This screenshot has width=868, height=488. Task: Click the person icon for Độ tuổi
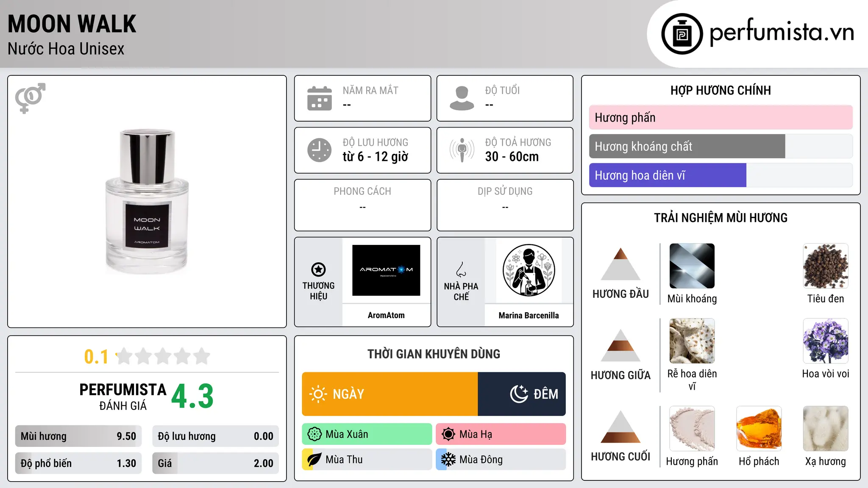pyautogui.click(x=462, y=98)
